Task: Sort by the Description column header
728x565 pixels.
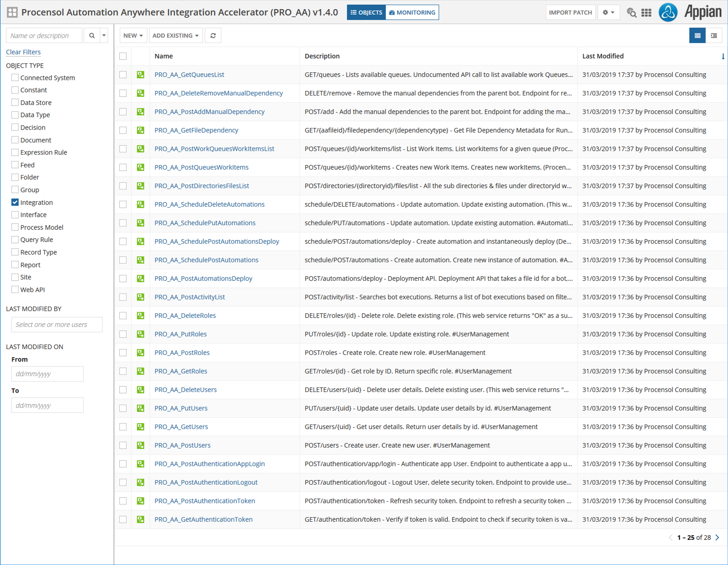Action: (x=322, y=56)
